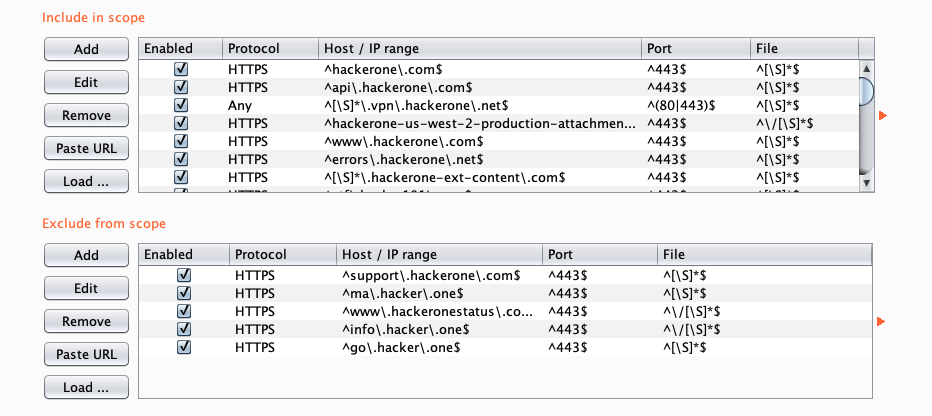
Task: Select the ^info\.hacker\.one$ exclude row
Action: [430, 328]
